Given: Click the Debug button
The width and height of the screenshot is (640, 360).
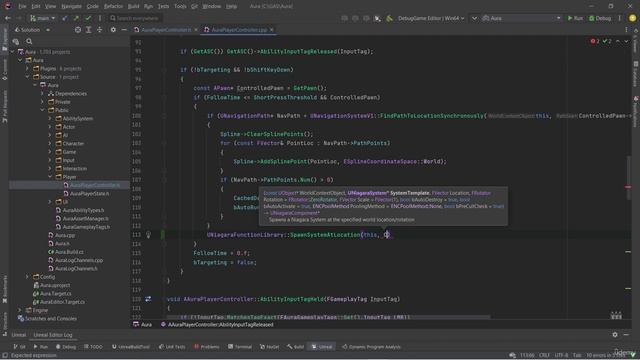Looking at the screenshot, I should pos(600,18).
